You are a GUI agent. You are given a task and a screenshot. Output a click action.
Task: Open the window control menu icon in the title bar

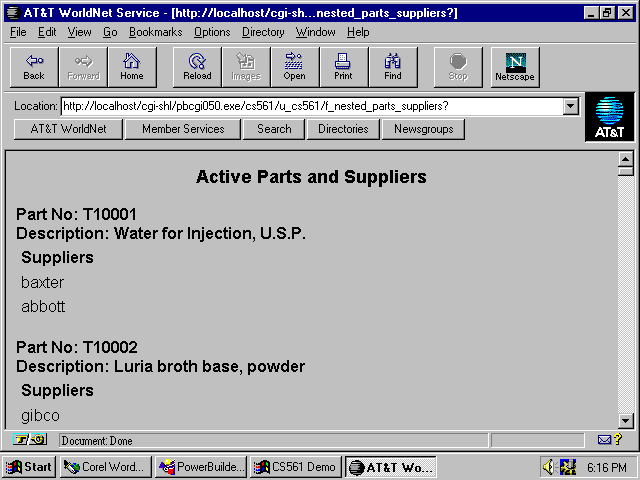[13, 13]
